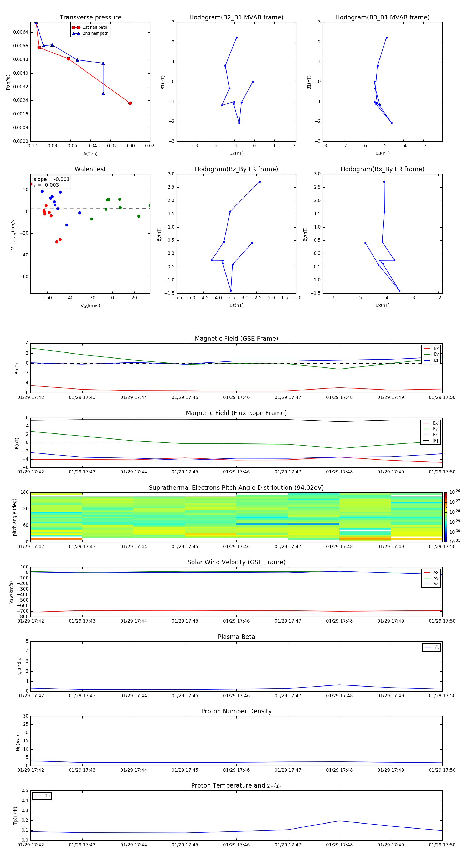Click the '10^-26' colorbar top label

[455, 492]
